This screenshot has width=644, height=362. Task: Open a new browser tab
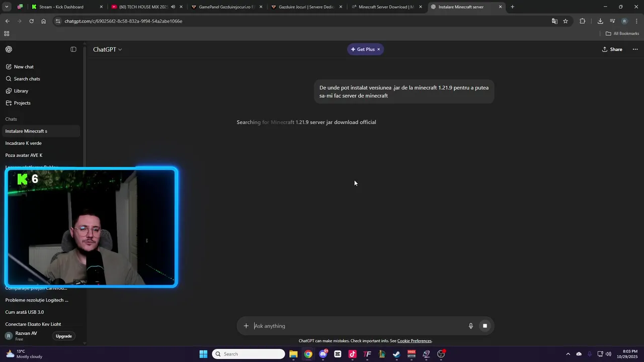click(x=512, y=7)
